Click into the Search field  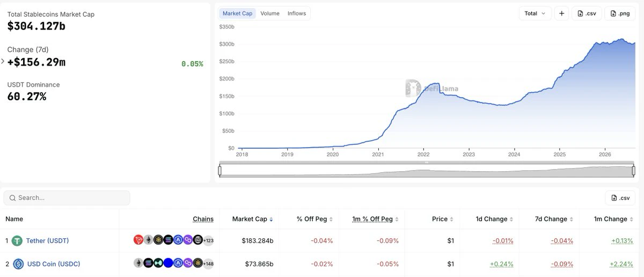(67, 198)
